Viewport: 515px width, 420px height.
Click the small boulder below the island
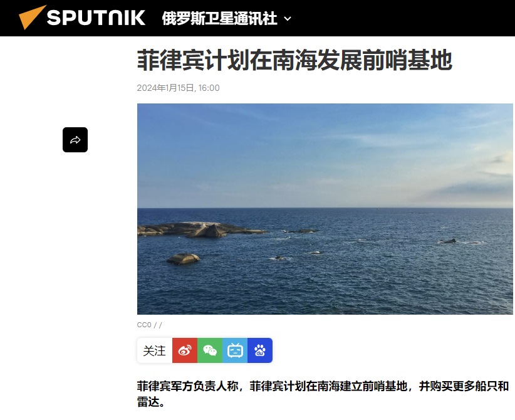click(x=184, y=259)
